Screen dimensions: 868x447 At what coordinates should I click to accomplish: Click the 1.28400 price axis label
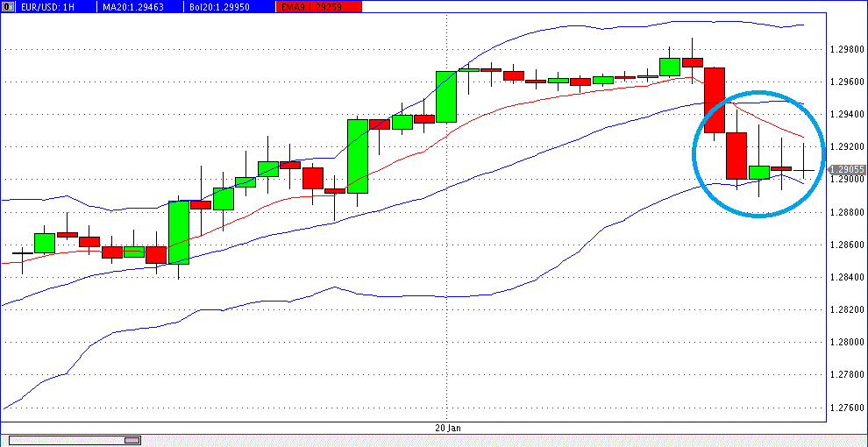[846, 278]
